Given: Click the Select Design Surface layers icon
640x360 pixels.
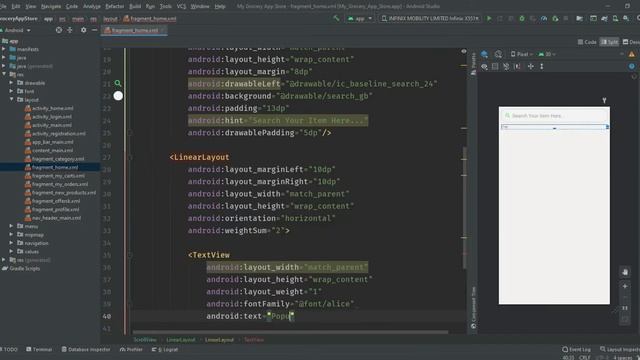Looking at the screenshot, I should pos(484,54).
